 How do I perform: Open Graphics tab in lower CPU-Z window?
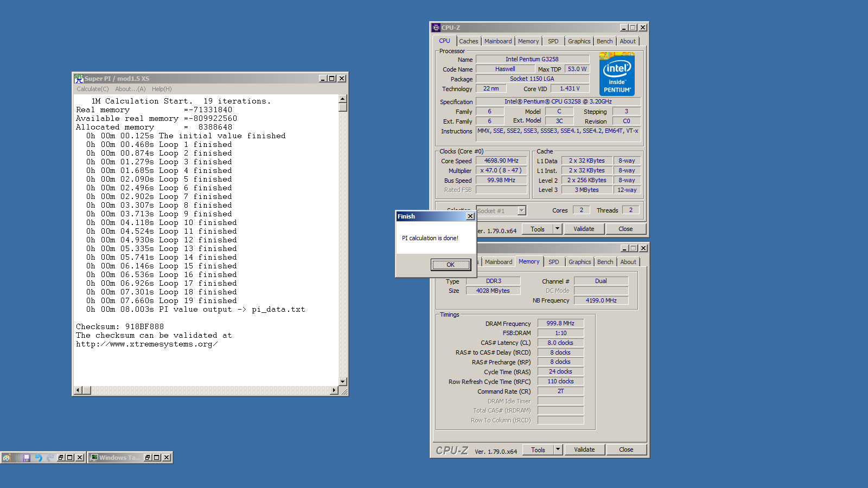click(580, 262)
